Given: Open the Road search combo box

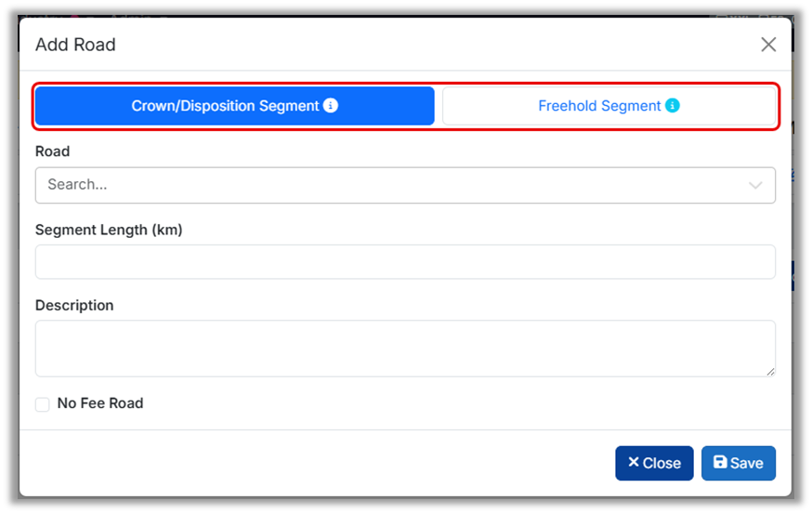Looking at the screenshot, I should 390,185.
